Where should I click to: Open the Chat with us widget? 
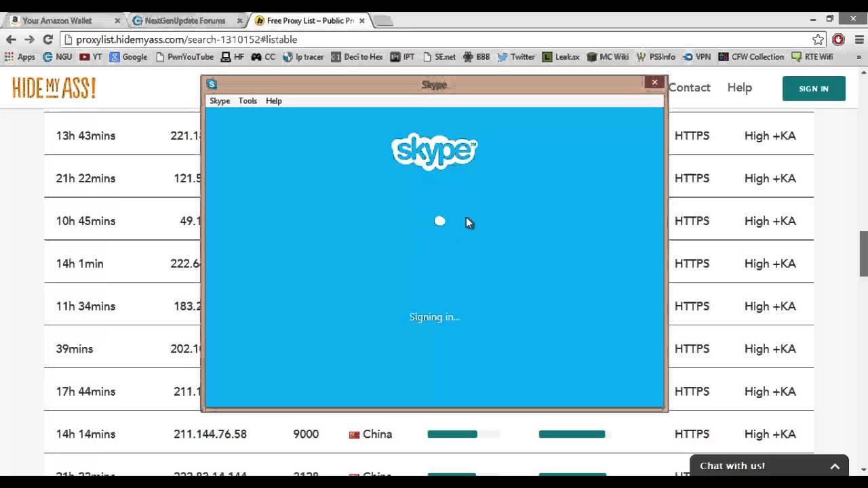tap(769, 466)
